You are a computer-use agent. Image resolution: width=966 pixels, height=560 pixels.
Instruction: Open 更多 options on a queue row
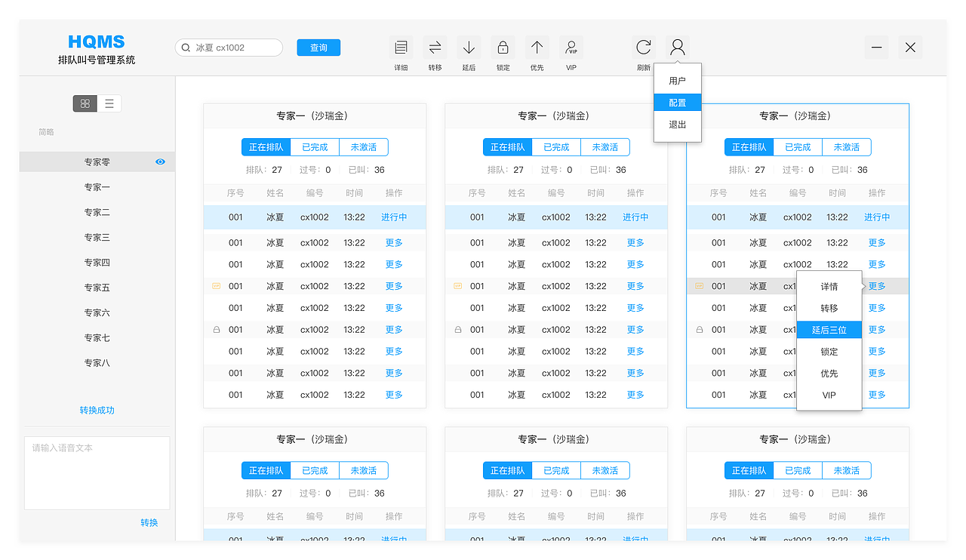coord(393,242)
